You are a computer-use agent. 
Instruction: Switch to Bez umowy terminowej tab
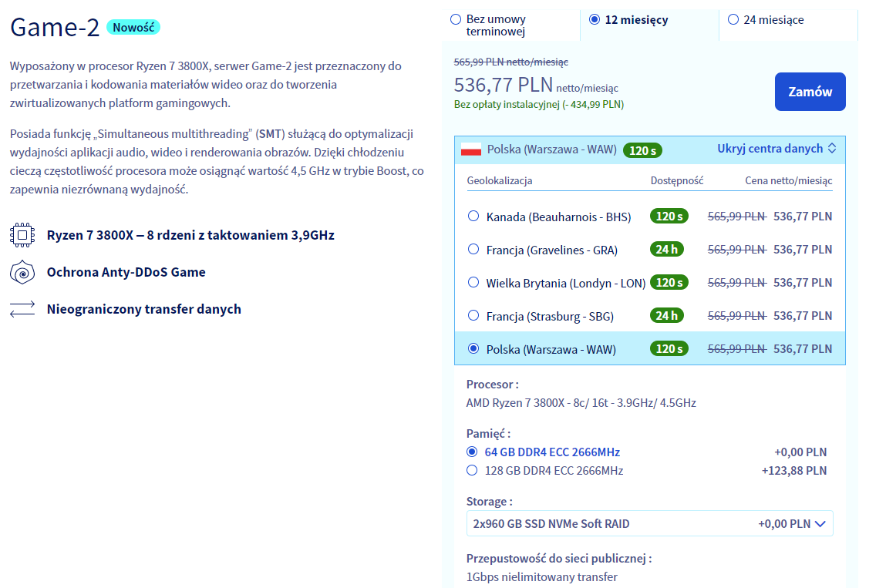tap(456, 19)
